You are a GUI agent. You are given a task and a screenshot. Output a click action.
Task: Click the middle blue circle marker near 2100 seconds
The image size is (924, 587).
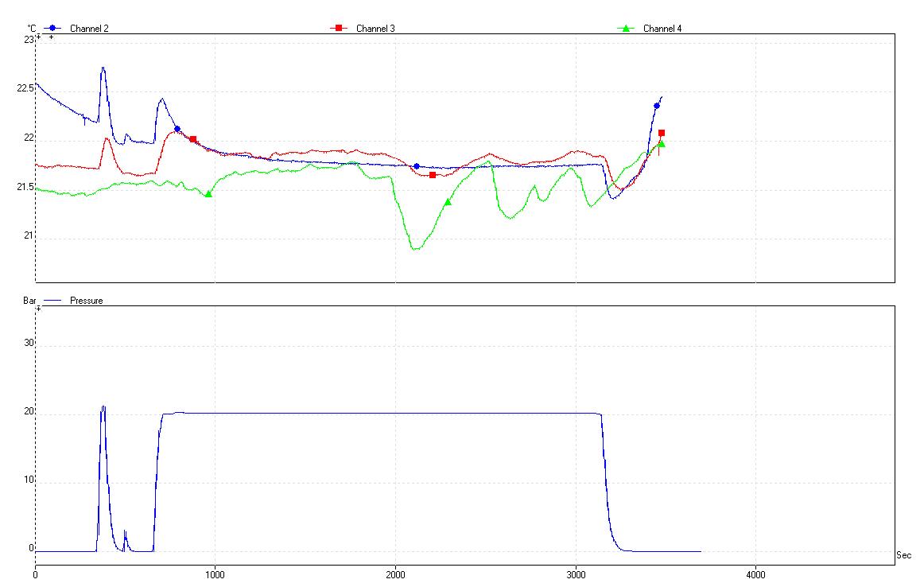tap(417, 166)
